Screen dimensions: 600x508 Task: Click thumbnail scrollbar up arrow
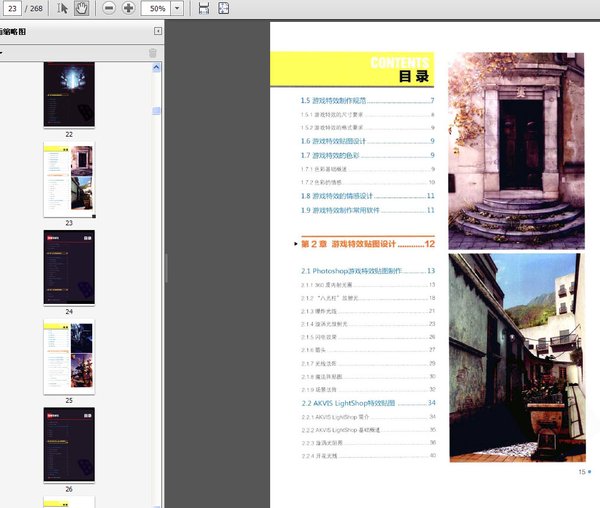(x=157, y=68)
